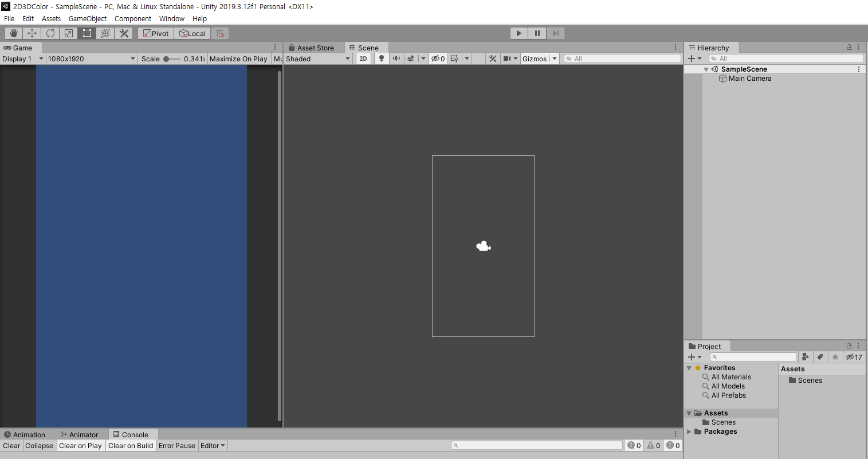The image size is (868, 459).
Task: Save search as favorite star
Action: point(835,357)
